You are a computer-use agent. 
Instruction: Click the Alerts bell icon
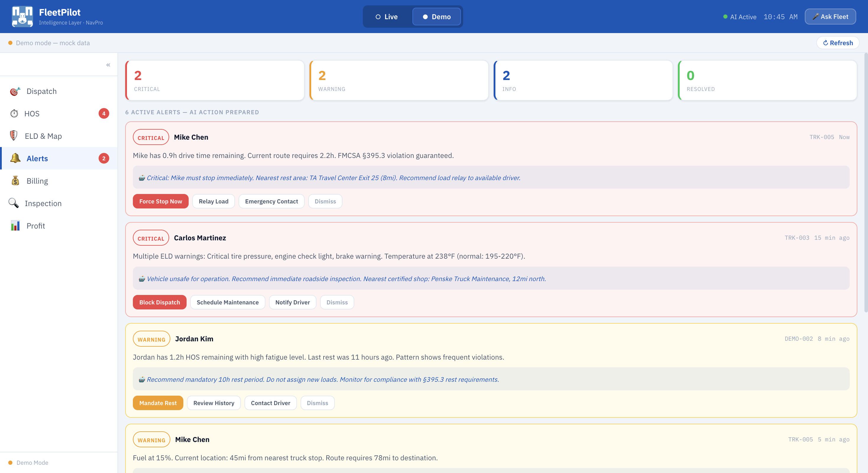[15, 158]
